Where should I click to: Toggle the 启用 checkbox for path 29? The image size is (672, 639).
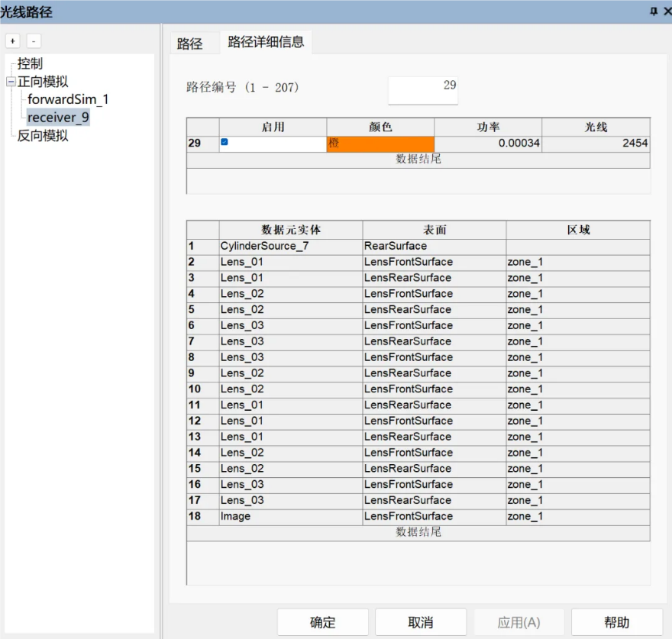225,142
